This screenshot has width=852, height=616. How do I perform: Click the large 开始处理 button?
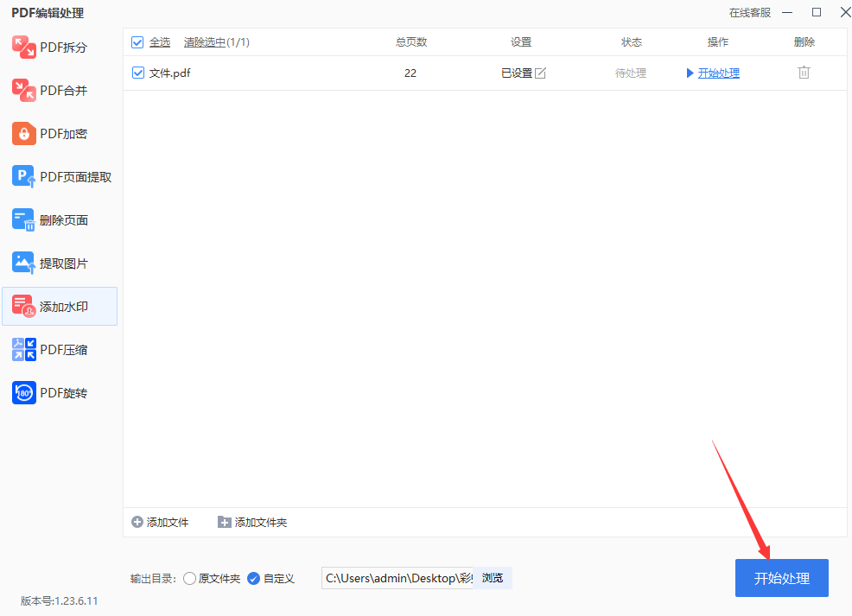(x=781, y=578)
